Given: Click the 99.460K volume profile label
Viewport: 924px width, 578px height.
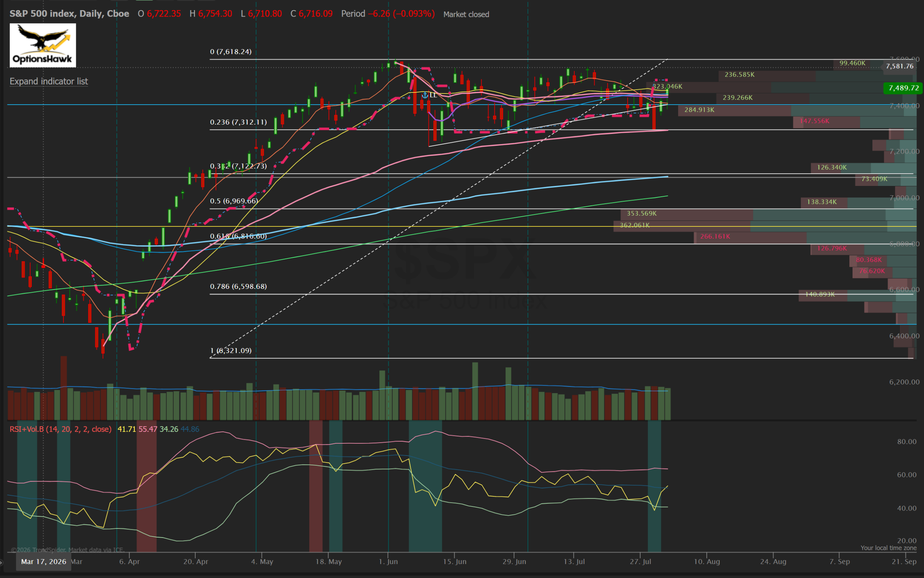Looking at the screenshot, I should [x=852, y=63].
